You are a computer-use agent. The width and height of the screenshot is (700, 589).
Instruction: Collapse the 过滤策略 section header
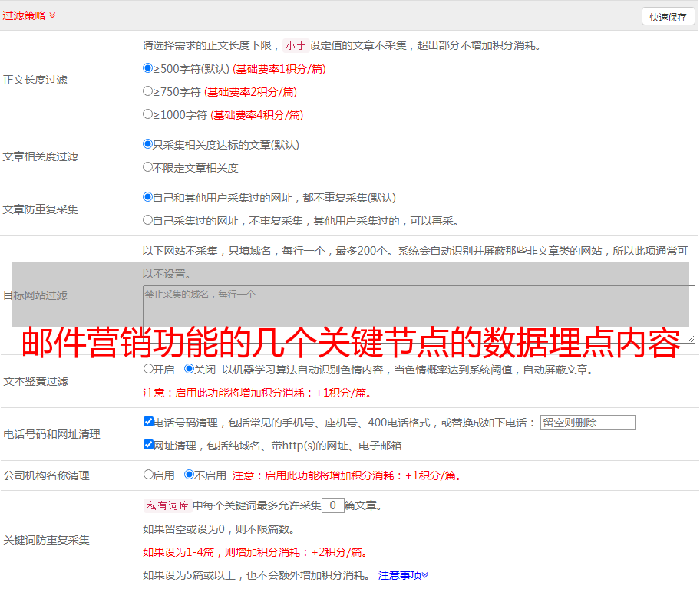pos(29,15)
